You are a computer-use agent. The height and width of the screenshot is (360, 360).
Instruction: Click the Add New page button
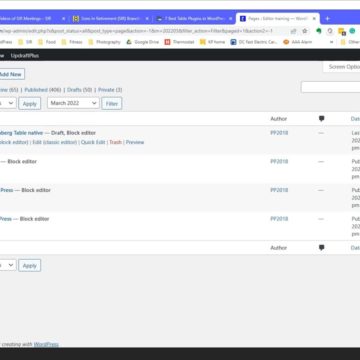click(11, 74)
